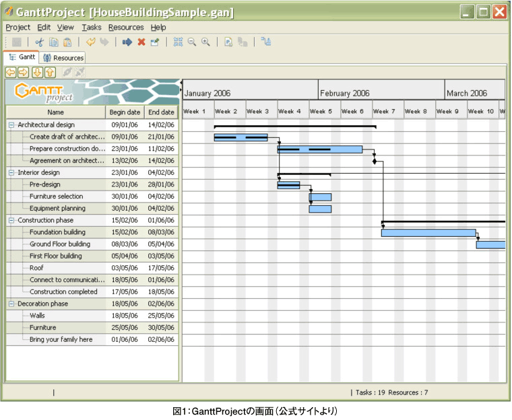Click the February 2006 timeline header
Image resolution: width=512 pixels, height=420 pixels.
coord(381,90)
